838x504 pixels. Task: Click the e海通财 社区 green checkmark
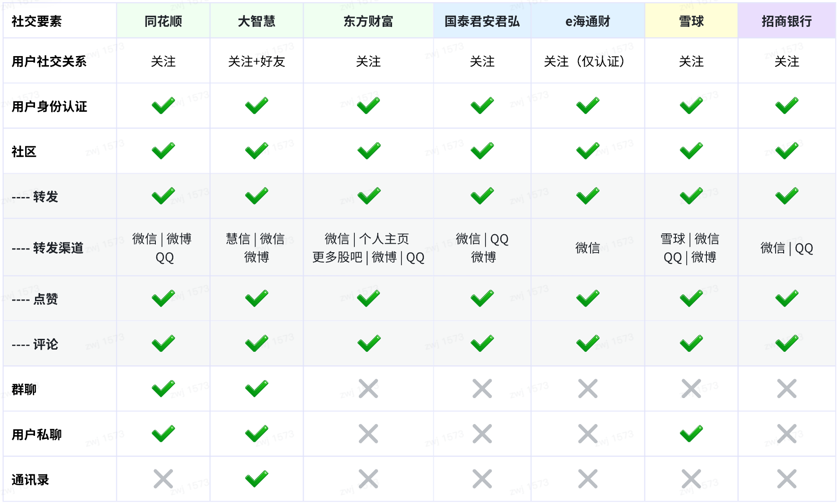[x=587, y=151]
